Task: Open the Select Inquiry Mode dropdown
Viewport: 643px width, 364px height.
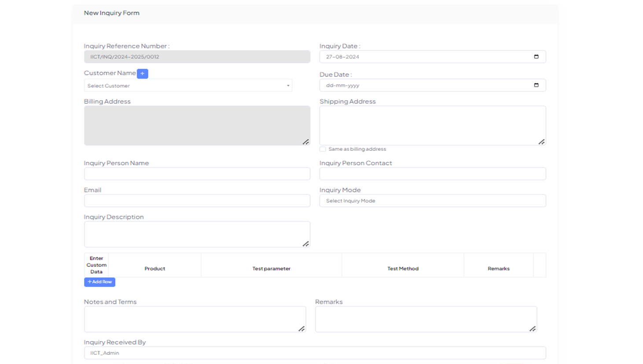Action: [432, 201]
